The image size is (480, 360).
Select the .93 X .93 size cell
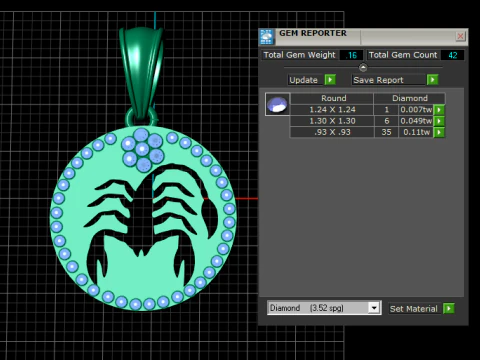[332, 132]
